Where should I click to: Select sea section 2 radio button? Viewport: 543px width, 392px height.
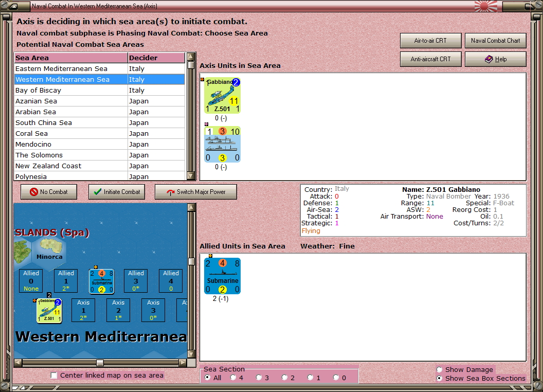(x=284, y=378)
